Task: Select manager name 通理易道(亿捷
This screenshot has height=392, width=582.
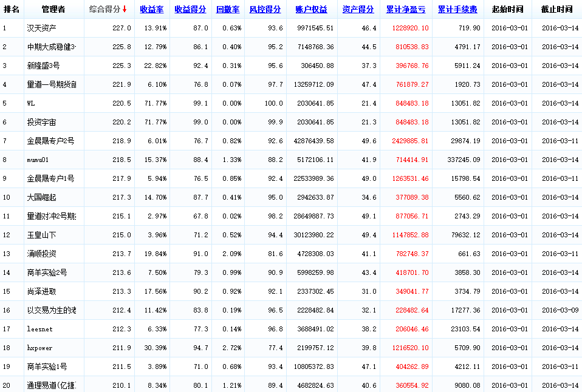Action: coord(52,385)
